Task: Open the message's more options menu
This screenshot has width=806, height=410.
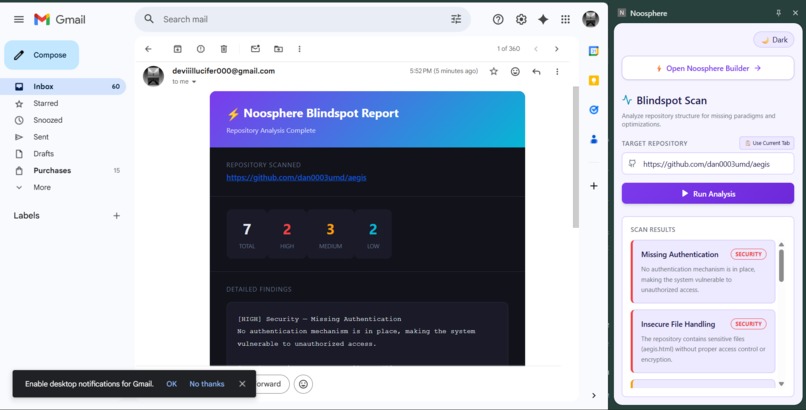Action: 557,71
